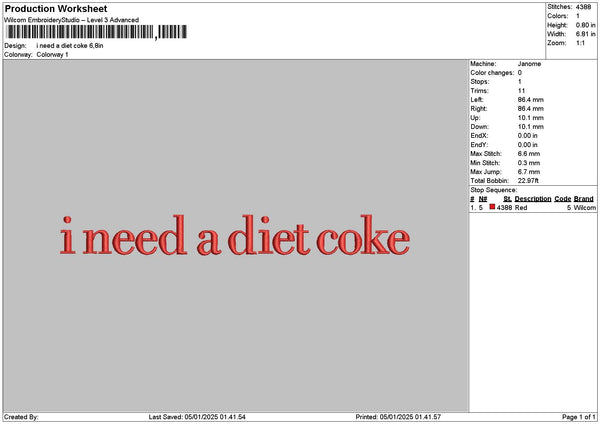Image resolution: width=600 pixels, height=424 pixels.
Task: Click the 'St.' column header
Action: point(507,199)
